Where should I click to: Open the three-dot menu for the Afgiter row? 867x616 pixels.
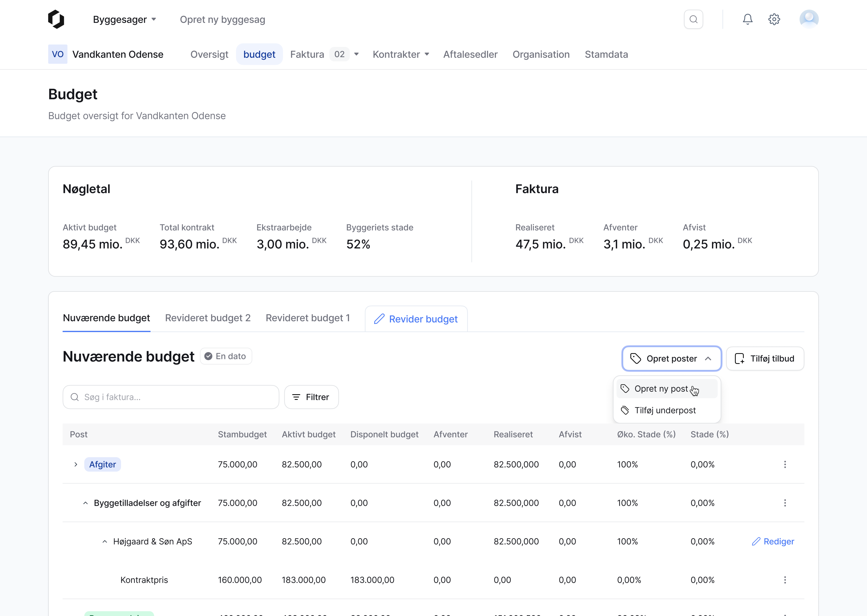click(785, 464)
